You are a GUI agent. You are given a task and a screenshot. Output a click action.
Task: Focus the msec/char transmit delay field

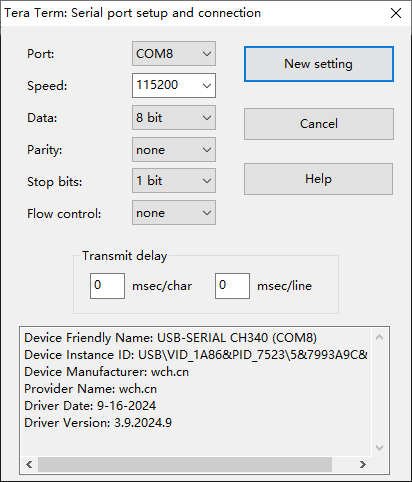(x=107, y=286)
